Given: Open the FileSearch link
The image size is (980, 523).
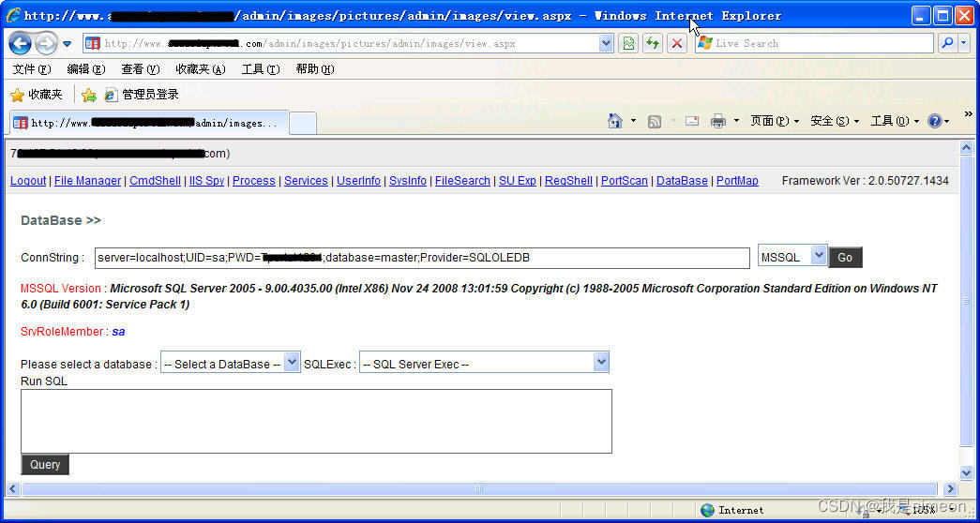Looking at the screenshot, I should (462, 181).
